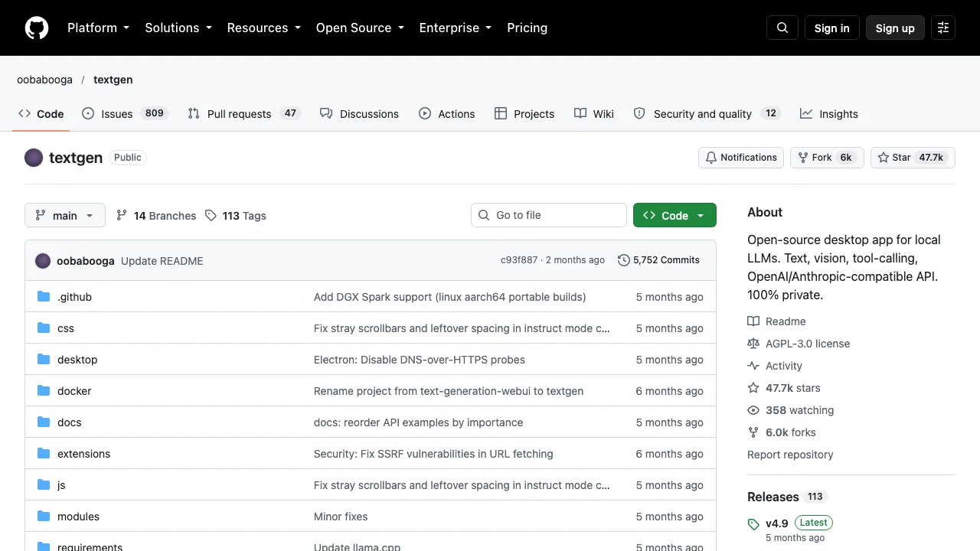980x551 pixels.
Task: Expand the green Code dropdown button
Action: (675, 216)
